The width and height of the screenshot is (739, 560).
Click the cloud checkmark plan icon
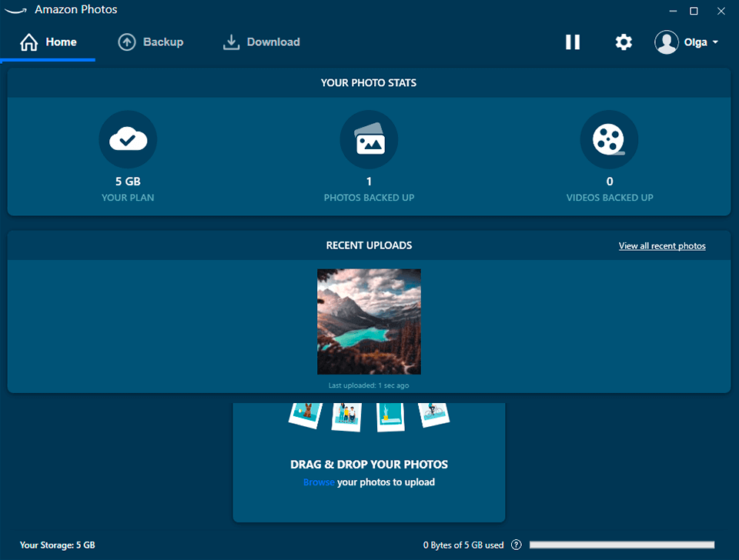click(x=128, y=139)
